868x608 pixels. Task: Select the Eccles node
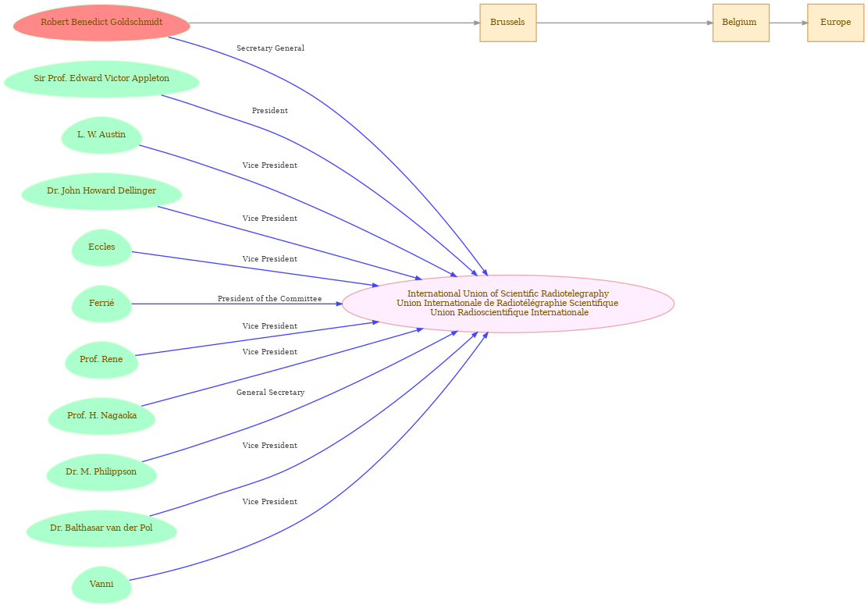[101, 247]
